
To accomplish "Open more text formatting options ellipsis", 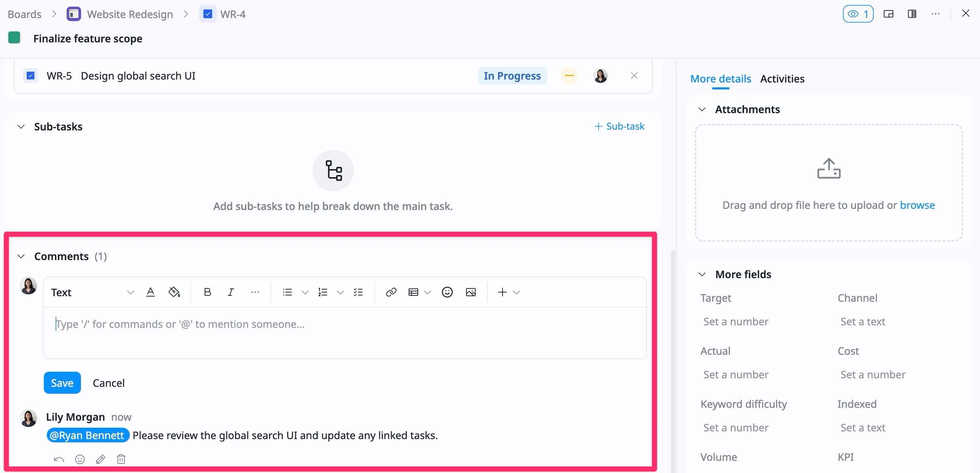I will 255,292.
